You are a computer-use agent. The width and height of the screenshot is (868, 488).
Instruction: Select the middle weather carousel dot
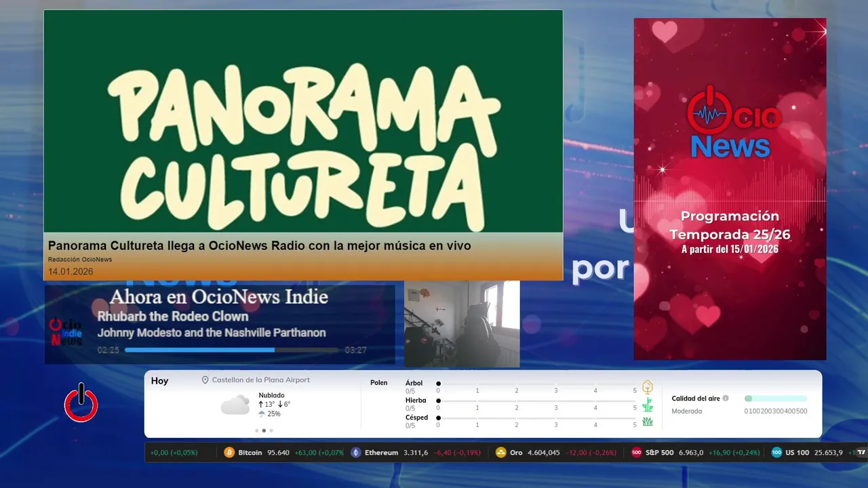(x=264, y=430)
